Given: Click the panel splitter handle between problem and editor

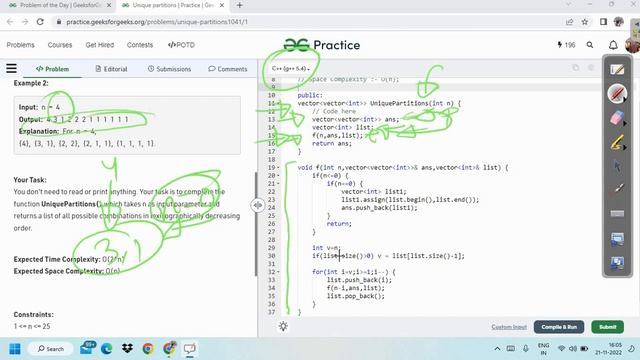Looking at the screenshot, I should [x=258, y=205].
